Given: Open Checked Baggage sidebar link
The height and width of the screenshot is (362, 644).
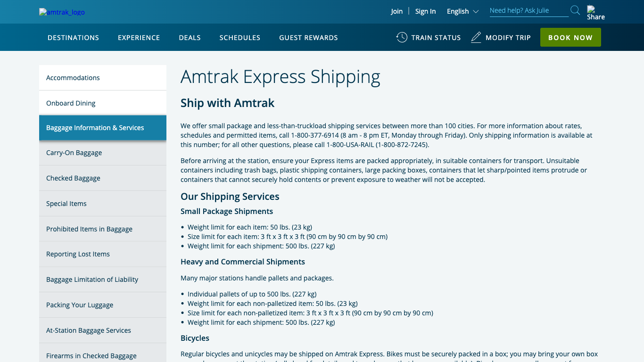Looking at the screenshot, I should [103, 178].
